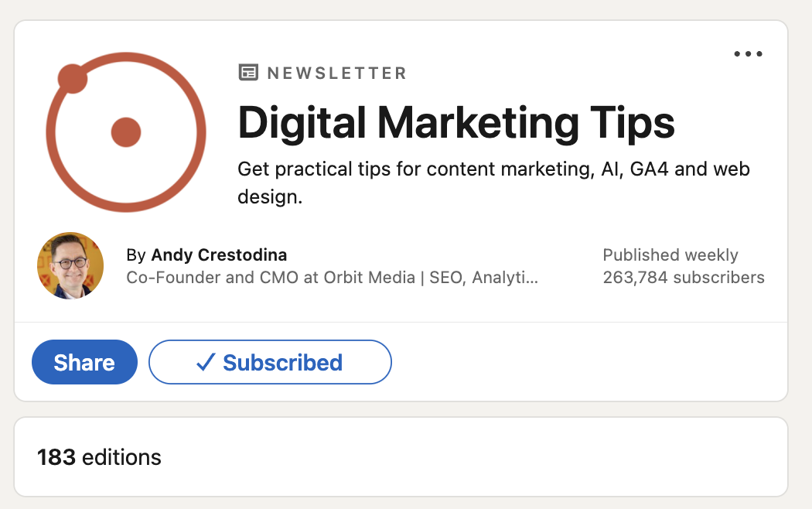Expand the truncated author headline text
The width and height of the screenshot is (812, 509).
[333, 277]
